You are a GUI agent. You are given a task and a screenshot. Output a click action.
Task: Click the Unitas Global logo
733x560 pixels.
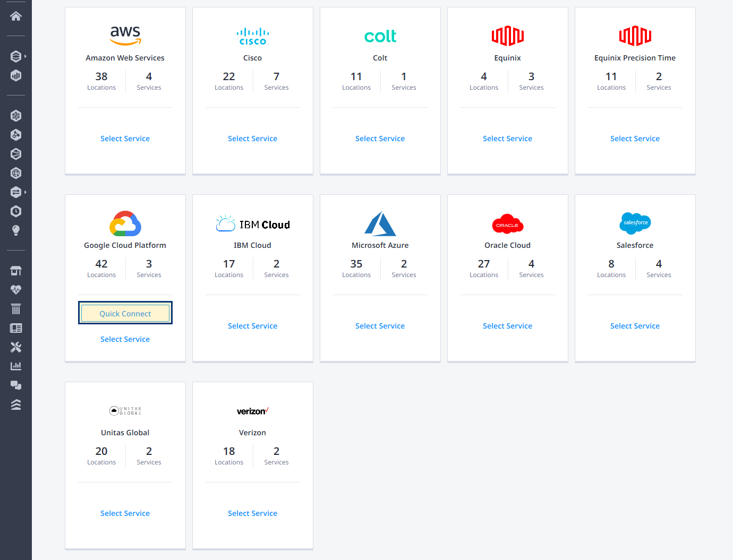(x=125, y=411)
